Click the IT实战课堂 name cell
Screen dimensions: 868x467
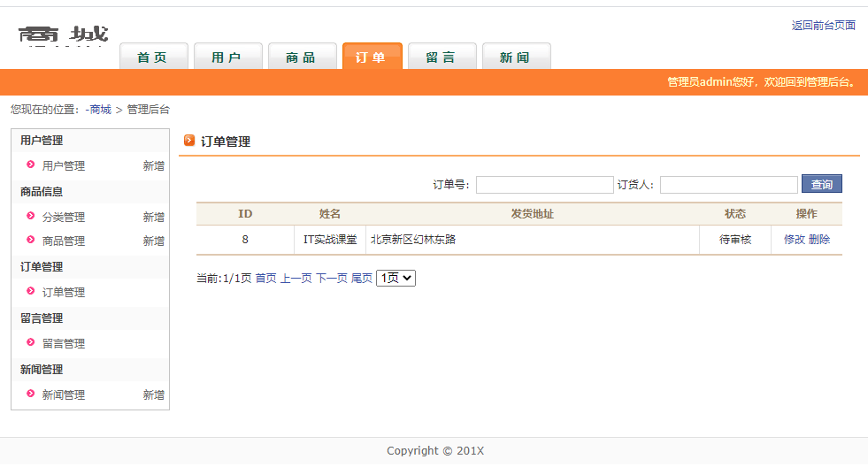[330, 240]
